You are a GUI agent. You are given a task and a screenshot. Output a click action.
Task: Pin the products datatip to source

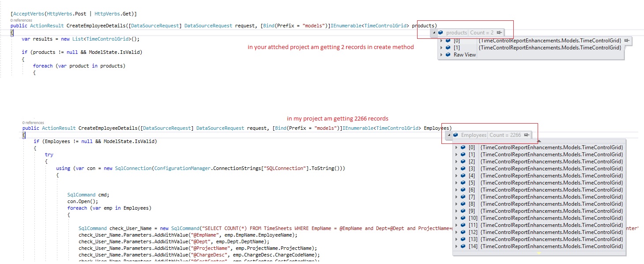point(499,33)
